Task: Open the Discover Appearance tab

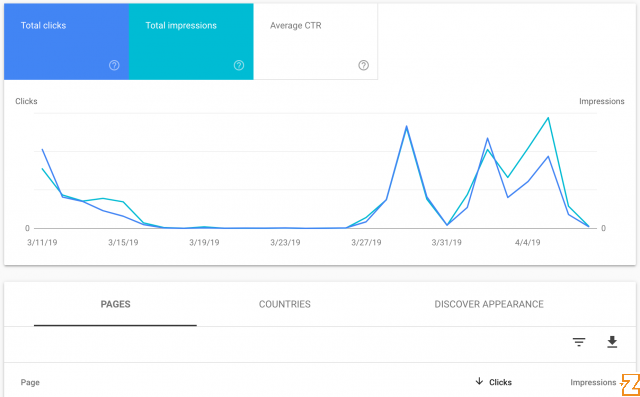Action: coord(489,304)
